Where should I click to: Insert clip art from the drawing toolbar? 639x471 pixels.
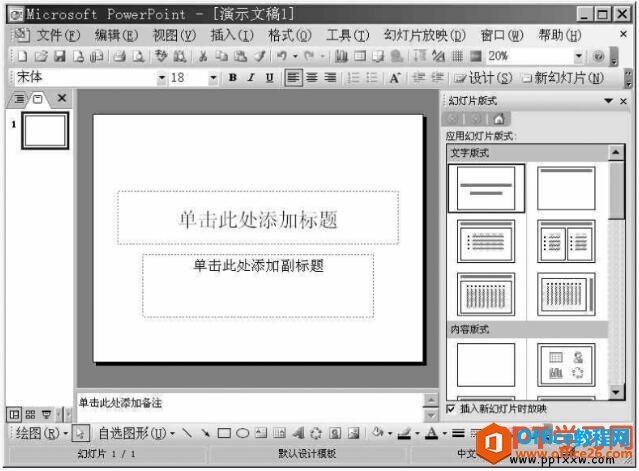click(335, 433)
